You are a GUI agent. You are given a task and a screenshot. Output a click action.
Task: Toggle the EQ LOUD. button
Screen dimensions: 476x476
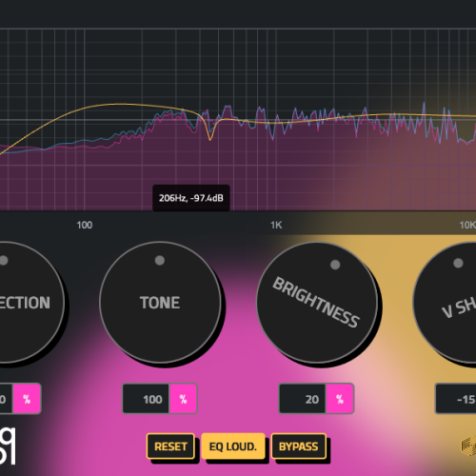click(233, 446)
